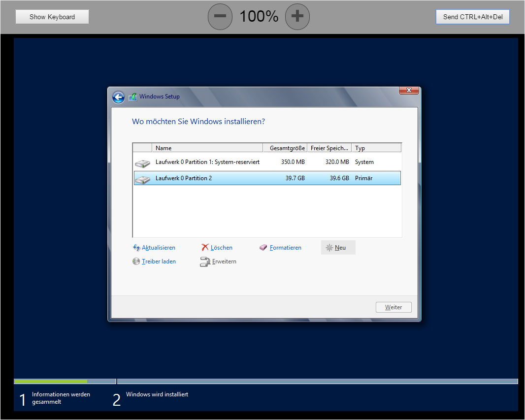This screenshot has height=420, width=525.
Task: Click the drive icon for Partition 1
Action: point(143,163)
